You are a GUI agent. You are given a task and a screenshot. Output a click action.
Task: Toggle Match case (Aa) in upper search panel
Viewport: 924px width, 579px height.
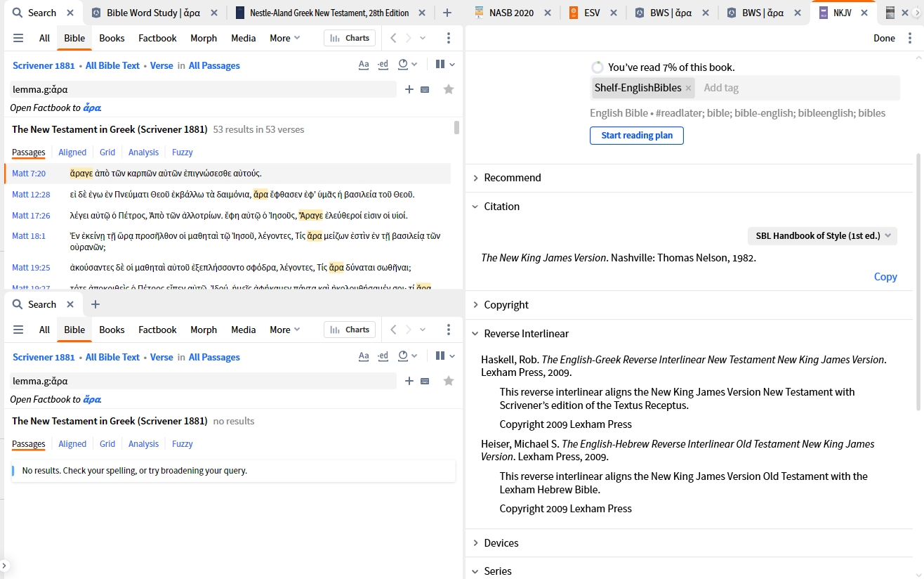pyautogui.click(x=364, y=65)
